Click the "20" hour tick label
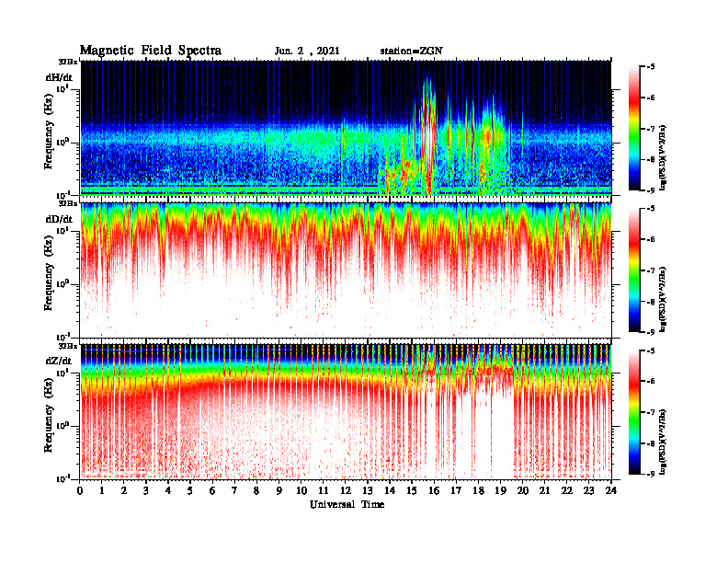The width and height of the screenshot is (728, 563). point(523,490)
